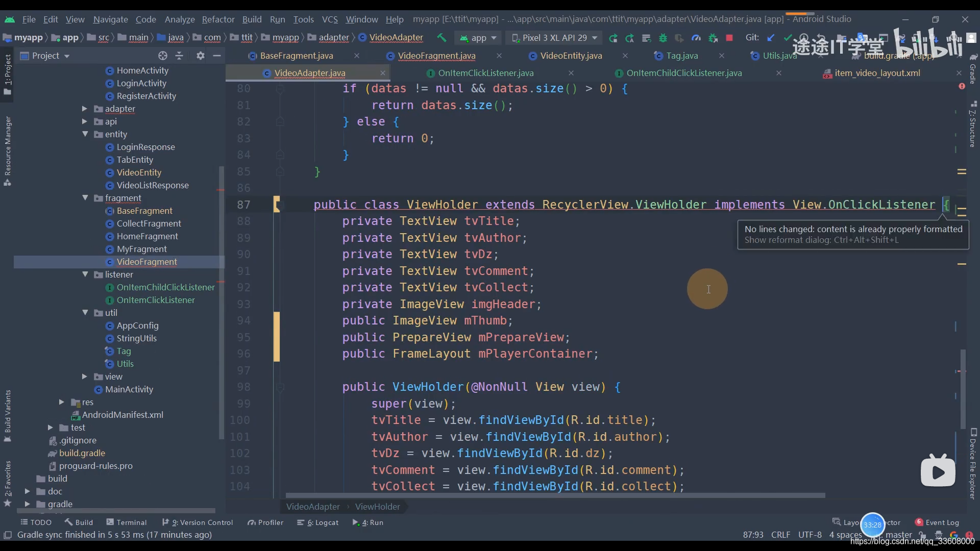Click the editor horizontal scrollbar
The height and width of the screenshot is (551, 980).
555,495
